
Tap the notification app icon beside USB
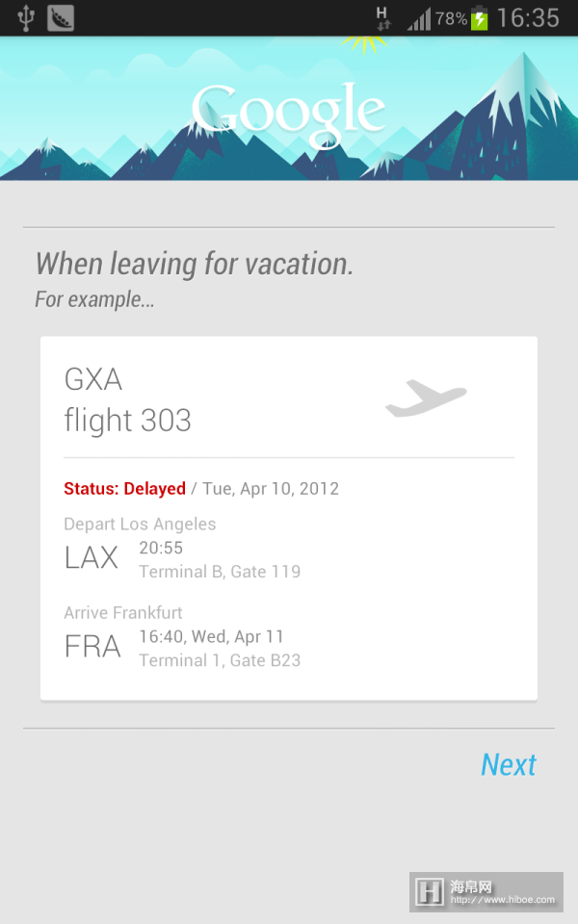[x=60, y=18]
